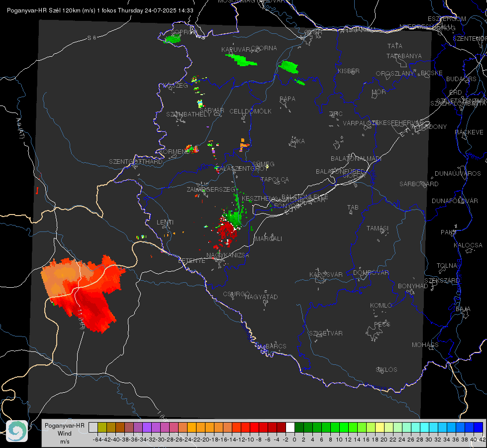
Task: Select the ZALAEGERSZEG label
Action: tap(211, 189)
